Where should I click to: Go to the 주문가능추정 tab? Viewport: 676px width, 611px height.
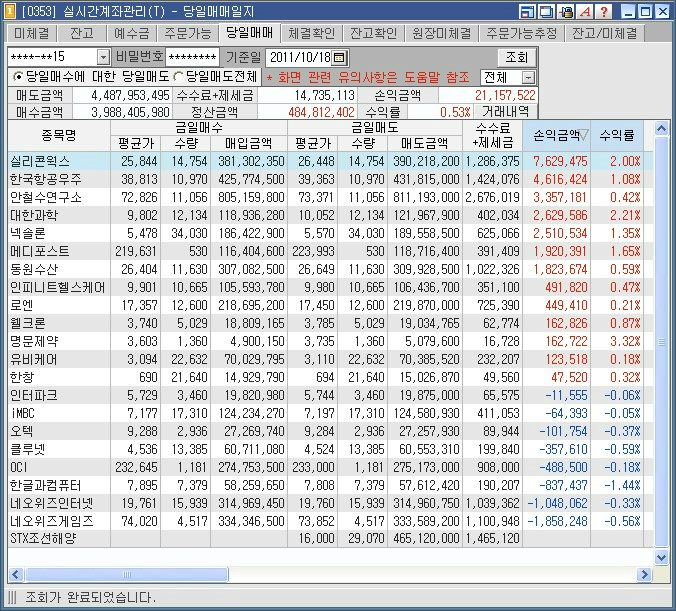[521, 34]
